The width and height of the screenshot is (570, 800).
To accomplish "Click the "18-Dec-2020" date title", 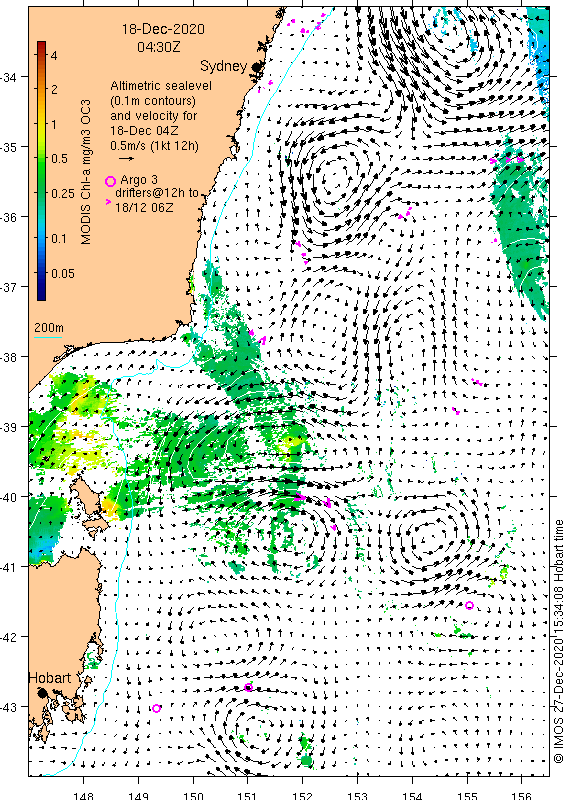I will (x=163, y=29).
